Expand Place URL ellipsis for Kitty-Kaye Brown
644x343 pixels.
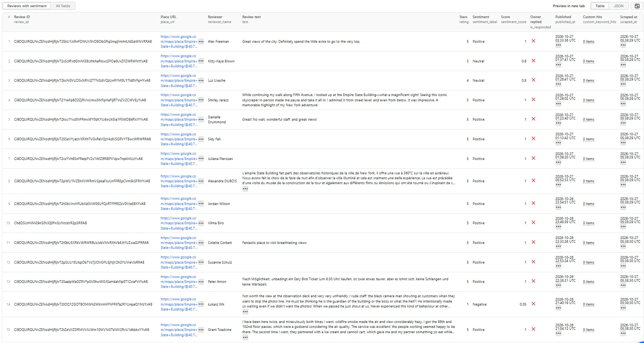click(201, 61)
